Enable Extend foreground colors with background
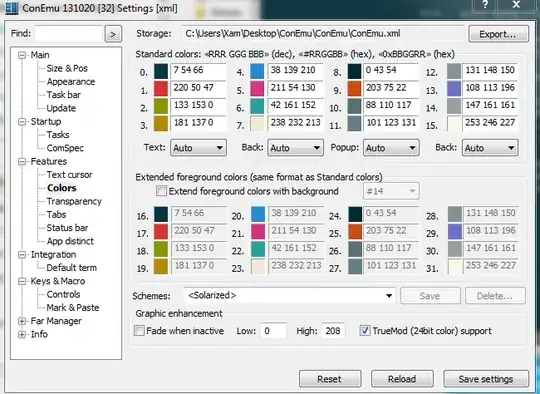 tap(161, 191)
